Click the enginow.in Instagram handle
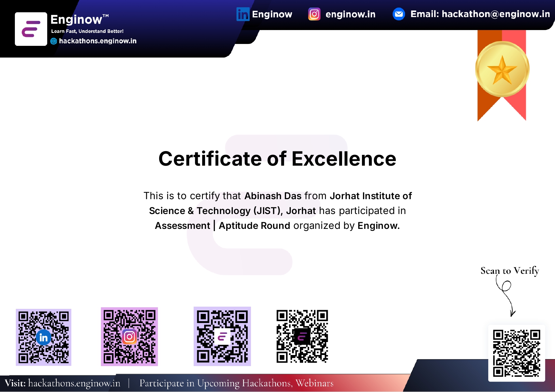The image size is (555, 392). coord(351,15)
